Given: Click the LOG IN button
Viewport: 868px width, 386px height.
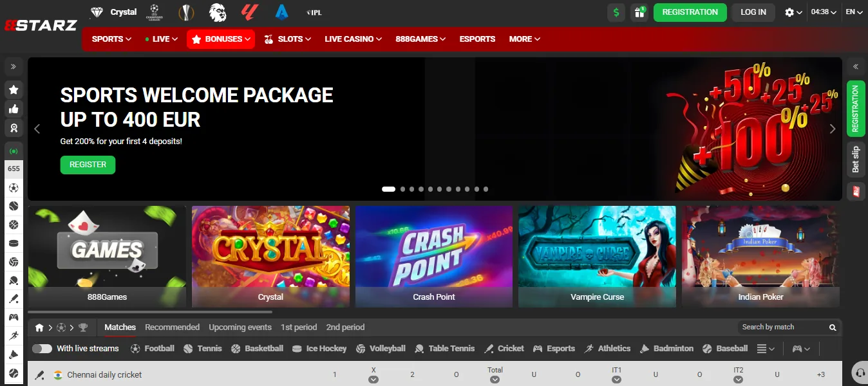Looking at the screenshot, I should click(753, 12).
